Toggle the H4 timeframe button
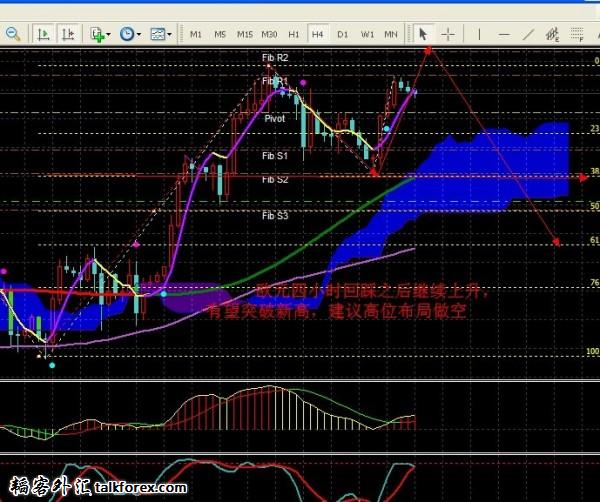Screen dimensions: 600x502 (x=317, y=34)
